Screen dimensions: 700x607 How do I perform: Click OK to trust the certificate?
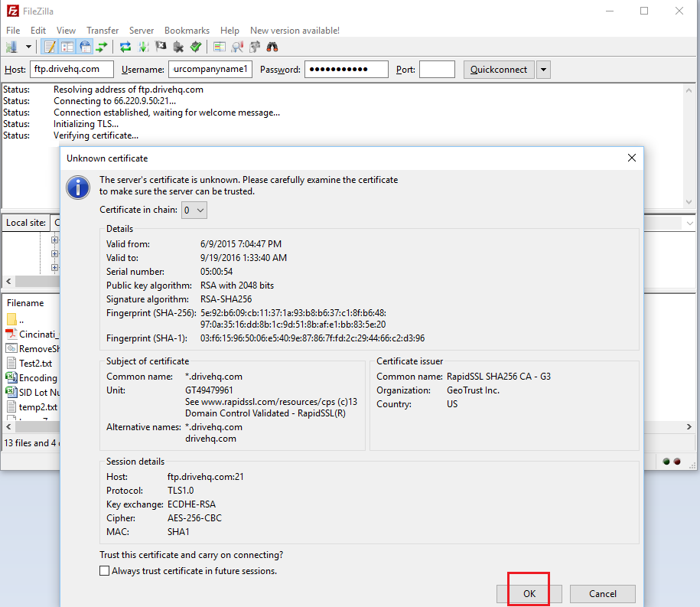pos(529,593)
